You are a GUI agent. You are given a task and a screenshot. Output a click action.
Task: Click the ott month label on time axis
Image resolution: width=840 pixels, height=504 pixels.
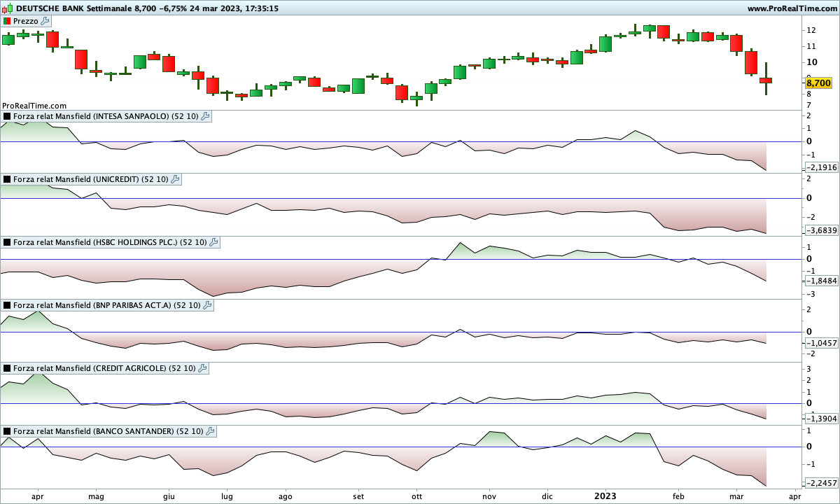tap(416, 496)
